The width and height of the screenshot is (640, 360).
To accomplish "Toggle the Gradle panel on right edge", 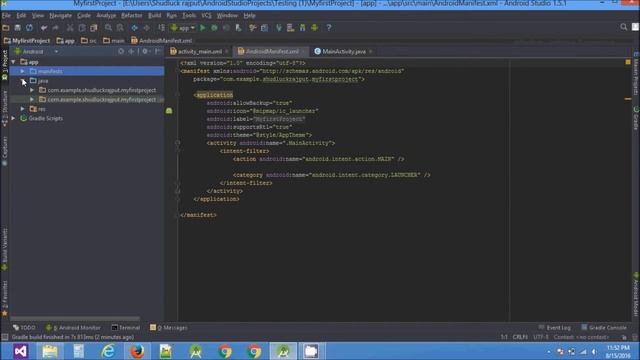I will 636,118.
